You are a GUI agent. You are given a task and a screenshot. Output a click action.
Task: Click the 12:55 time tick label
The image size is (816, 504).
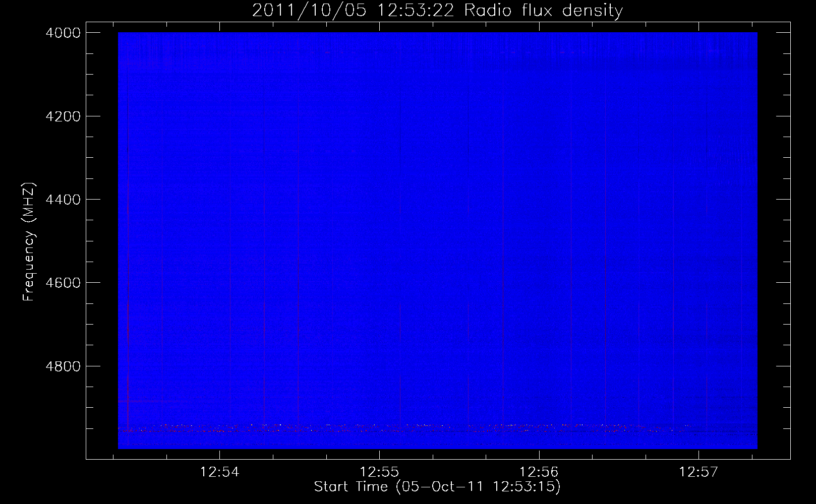pos(379,472)
